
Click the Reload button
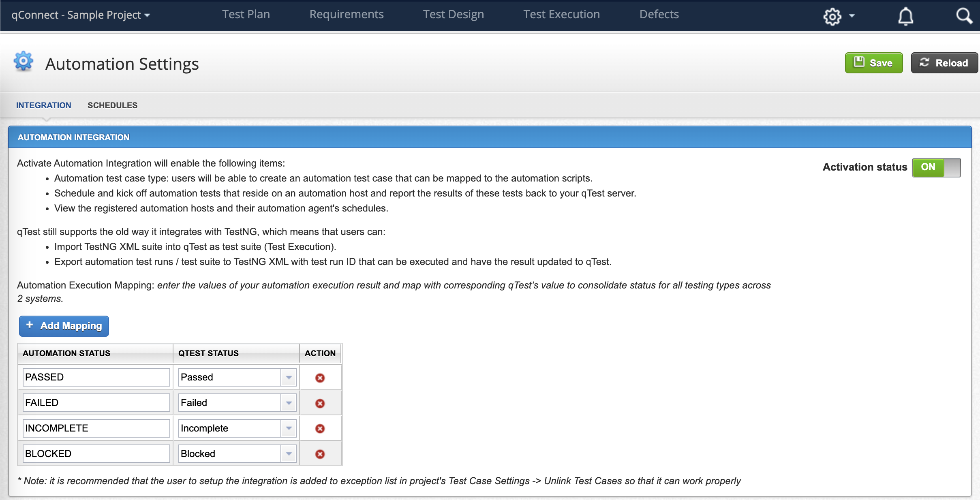(x=944, y=62)
